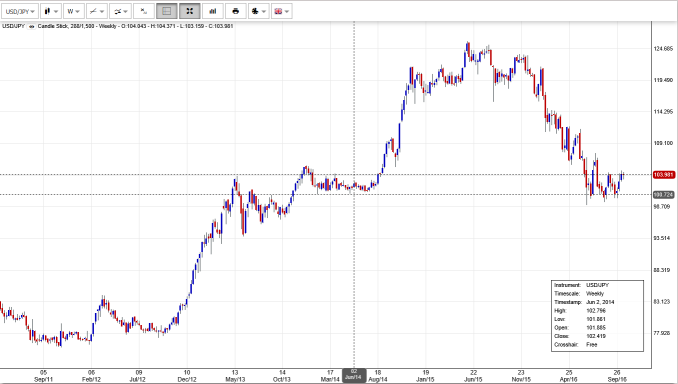Click the 109.100 price axis label
The width and height of the screenshot is (678, 384).
click(663, 143)
